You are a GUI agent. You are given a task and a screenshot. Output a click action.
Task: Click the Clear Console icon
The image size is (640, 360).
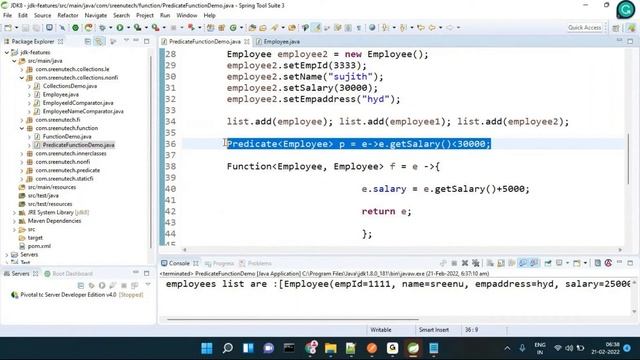(490, 263)
